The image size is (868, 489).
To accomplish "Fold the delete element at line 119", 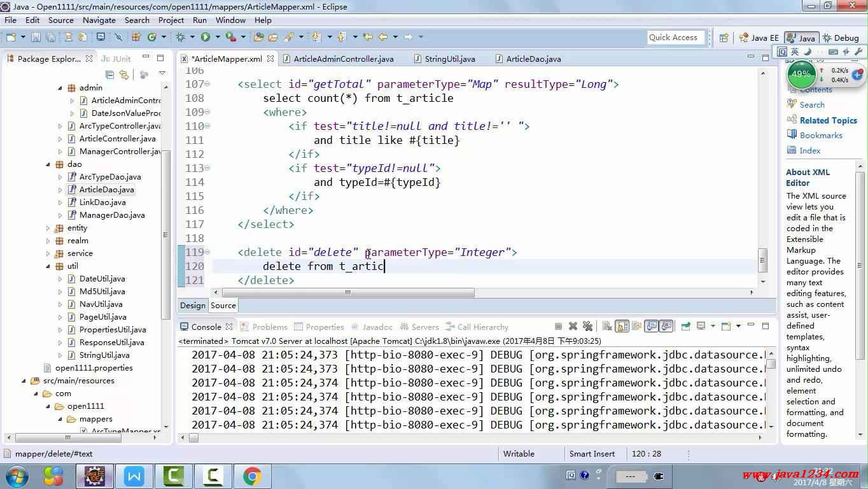I will tap(208, 252).
